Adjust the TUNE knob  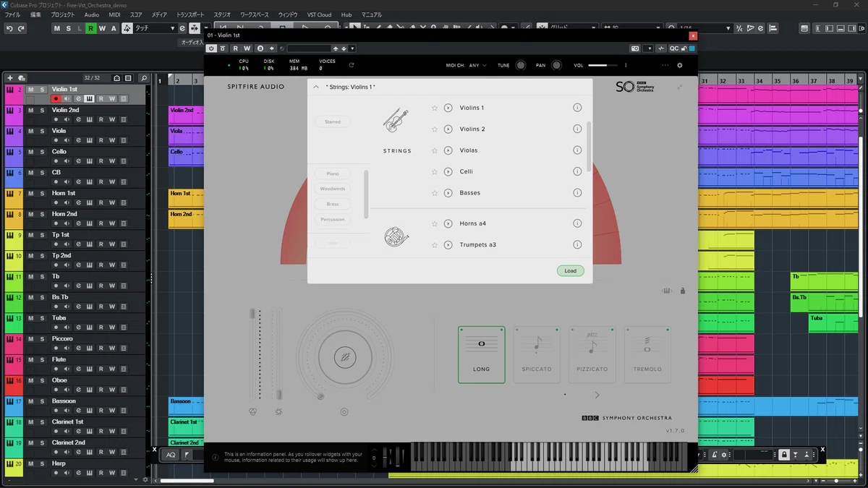(521, 65)
